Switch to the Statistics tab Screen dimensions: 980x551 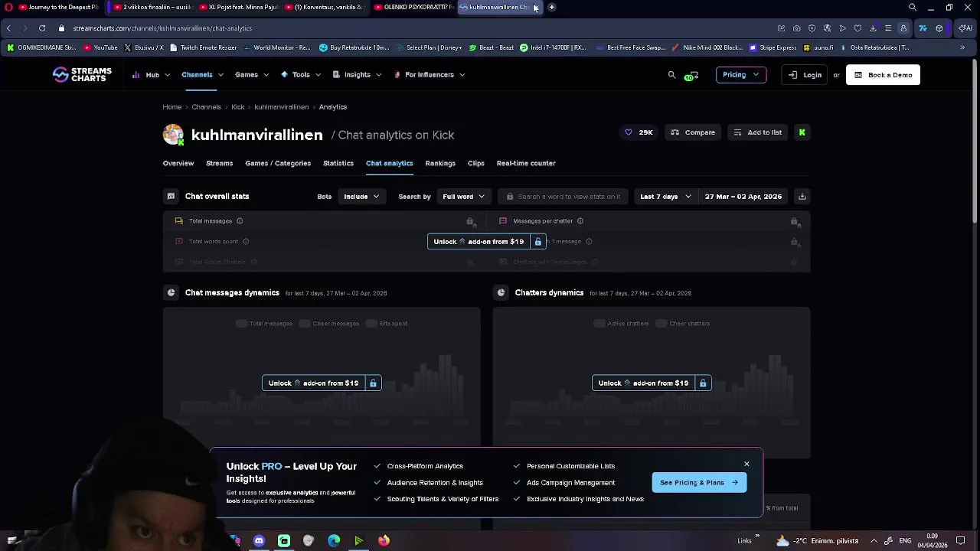[x=338, y=163]
